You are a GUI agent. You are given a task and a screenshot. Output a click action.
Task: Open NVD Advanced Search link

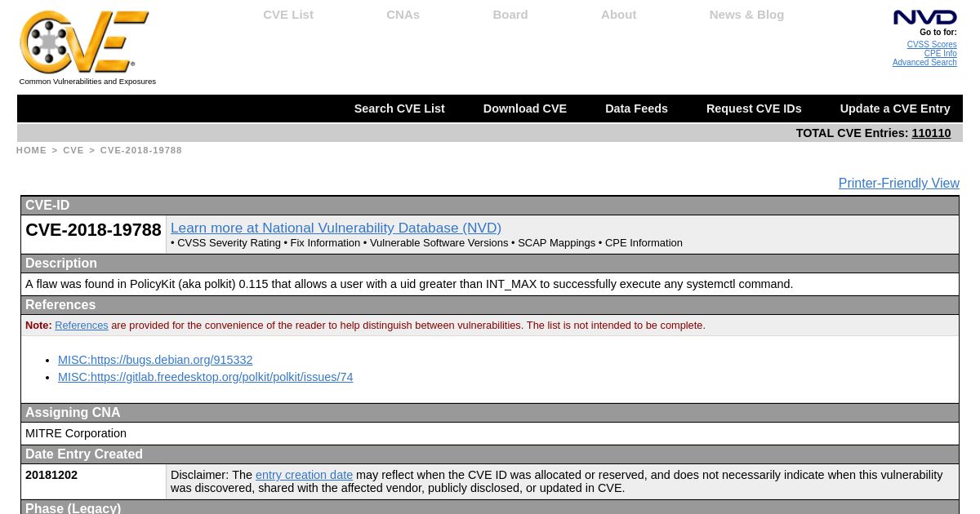pos(924,63)
